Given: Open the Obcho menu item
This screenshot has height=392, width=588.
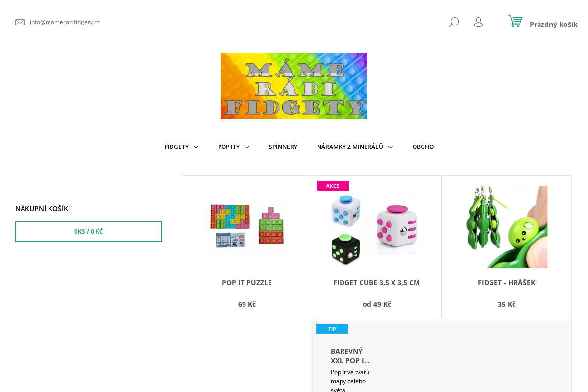Looking at the screenshot, I should (423, 147).
